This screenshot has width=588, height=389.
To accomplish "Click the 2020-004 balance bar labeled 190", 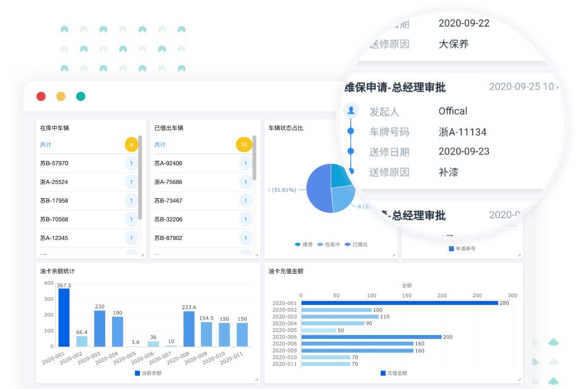I will click(117, 332).
